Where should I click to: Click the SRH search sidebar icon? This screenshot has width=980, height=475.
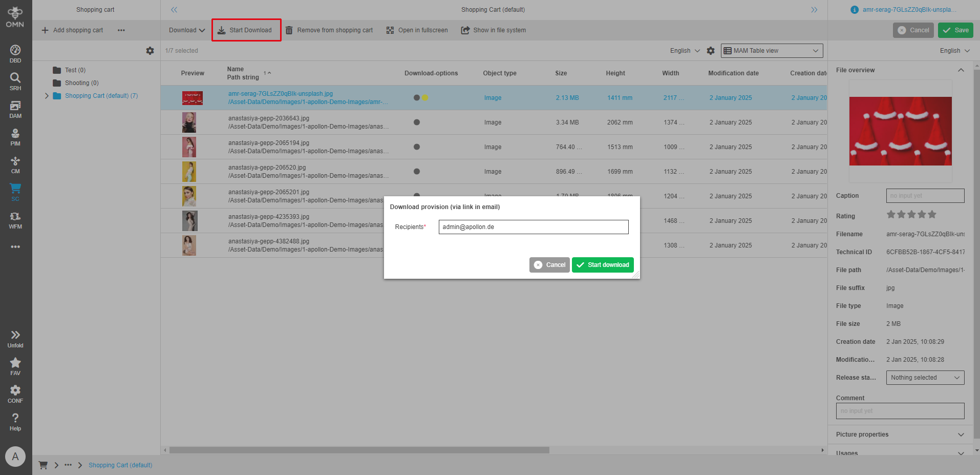[x=15, y=81]
